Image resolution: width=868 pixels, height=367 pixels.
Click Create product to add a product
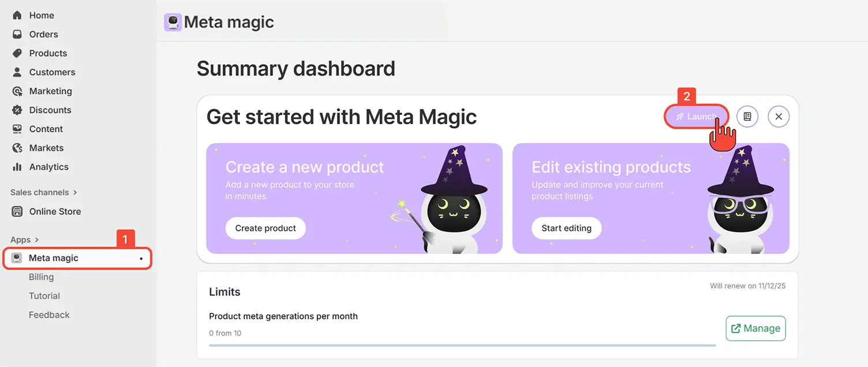coord(265,228)
